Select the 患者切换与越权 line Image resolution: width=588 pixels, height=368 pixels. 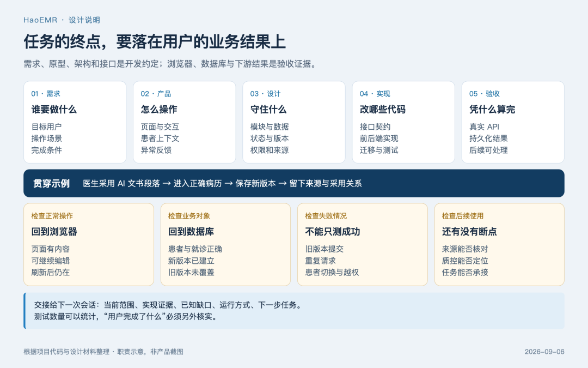click(x=332, y=272)
